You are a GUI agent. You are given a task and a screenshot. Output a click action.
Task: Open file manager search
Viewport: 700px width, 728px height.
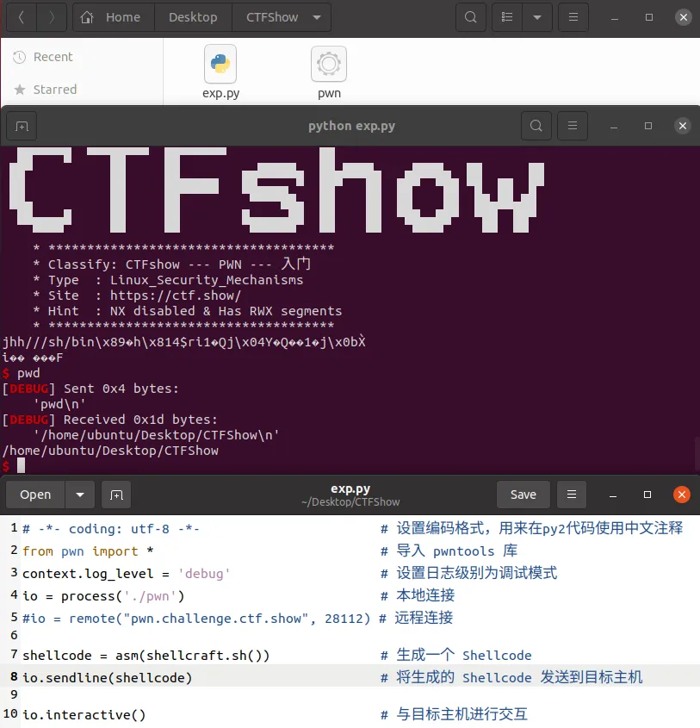pyautogui.click(x=470, y=17)
